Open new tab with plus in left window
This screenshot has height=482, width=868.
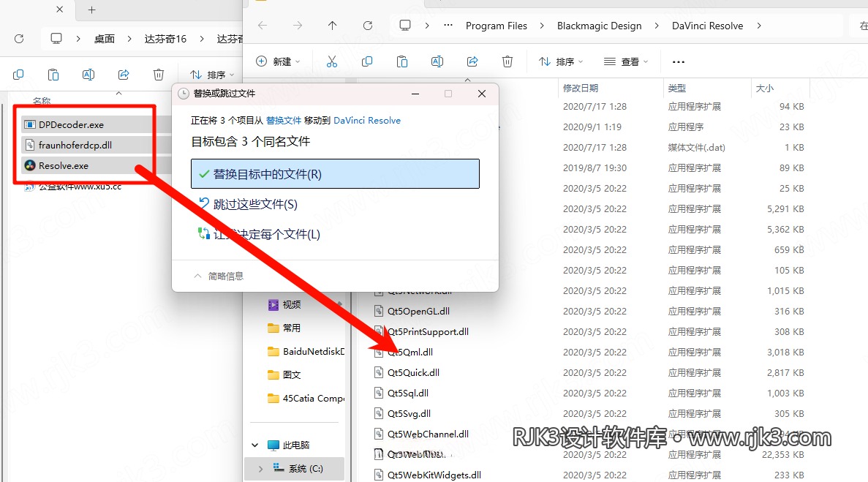pyautogui.click(x=92, y=10)
